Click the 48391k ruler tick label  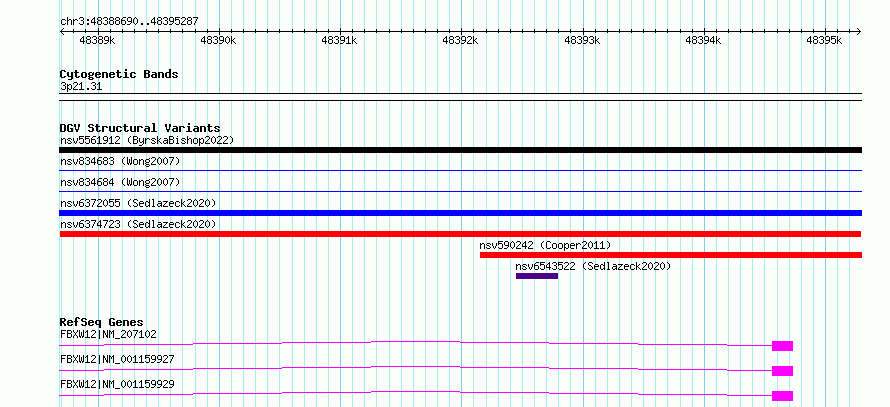coord(339,41)
